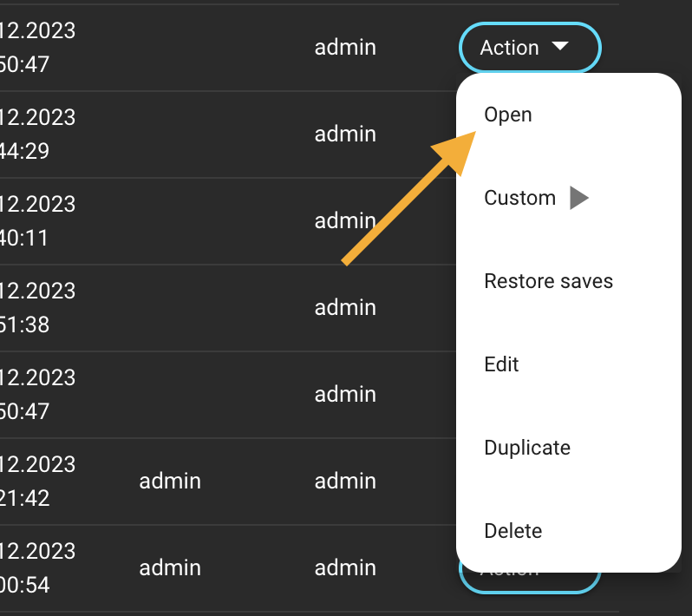Expand the Custom submenu triangle
Image resolution: width=692 pixels, height=616 pixels.
click(x=578, y=198)
